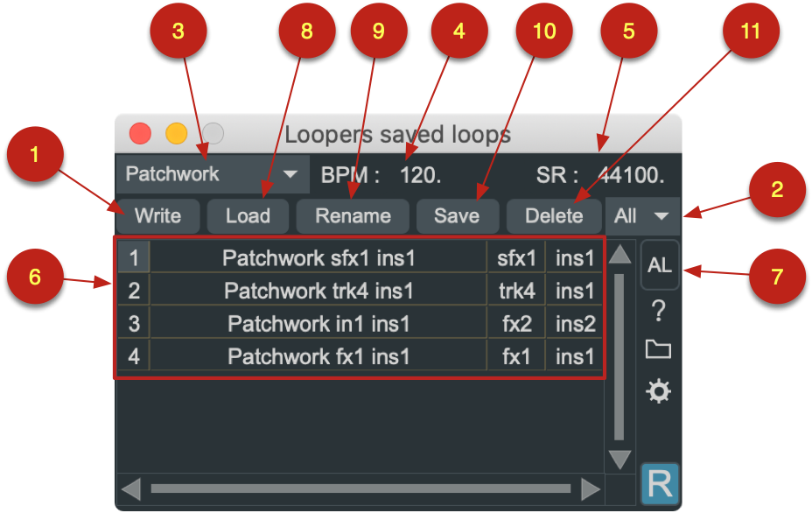Viewport: 812px width, 513px height.
Task: Minimize window with the yellow button
Action: pos(176,134)
